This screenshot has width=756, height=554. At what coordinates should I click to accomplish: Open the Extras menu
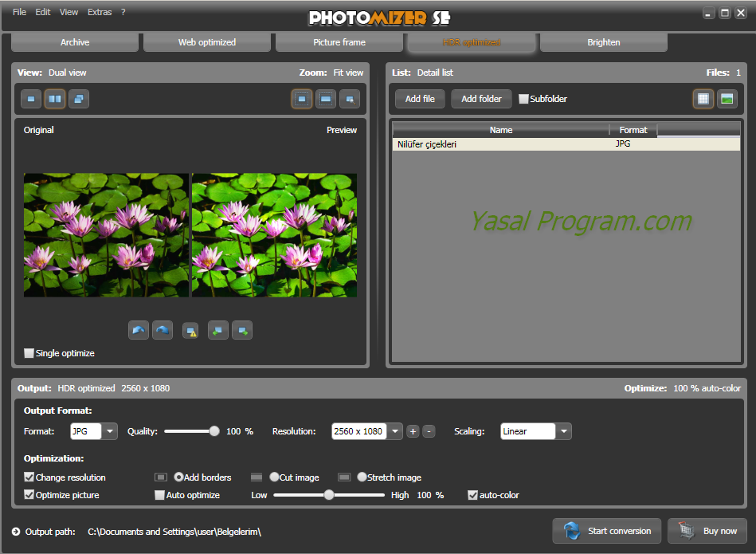[x=100, y=12]
